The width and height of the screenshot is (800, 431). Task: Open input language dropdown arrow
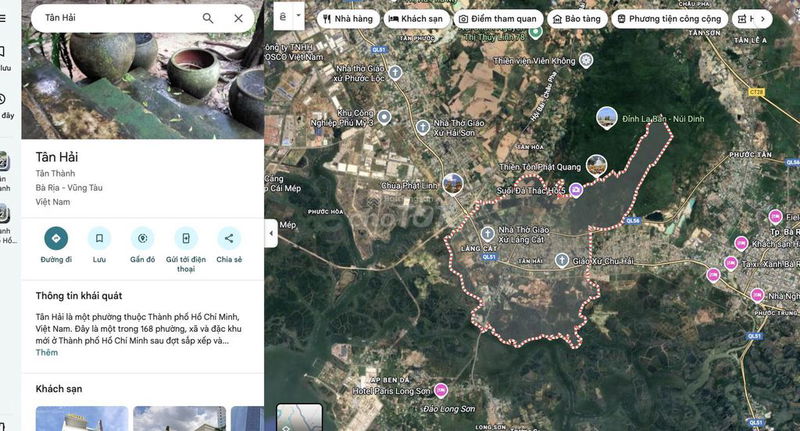[x=299, y=16]
